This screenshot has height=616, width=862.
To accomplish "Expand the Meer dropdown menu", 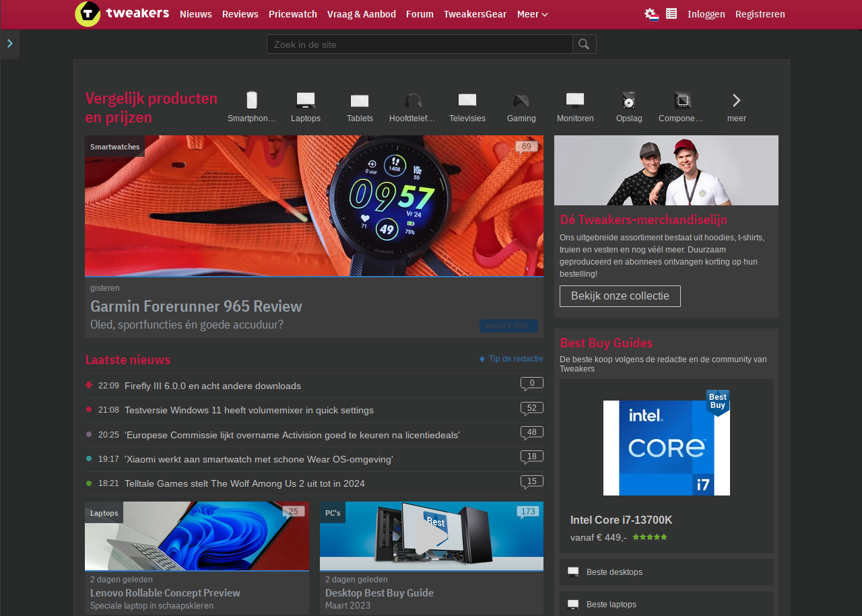I will (x=532, y=14).
